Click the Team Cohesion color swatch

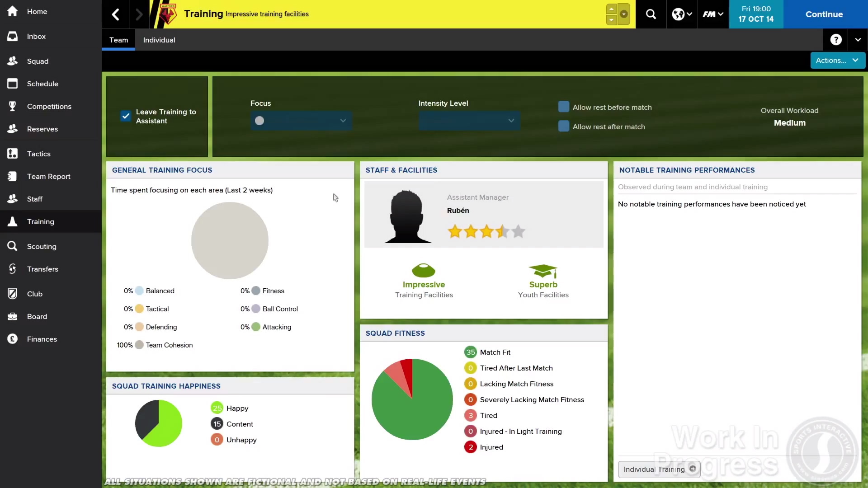[139, 345]
